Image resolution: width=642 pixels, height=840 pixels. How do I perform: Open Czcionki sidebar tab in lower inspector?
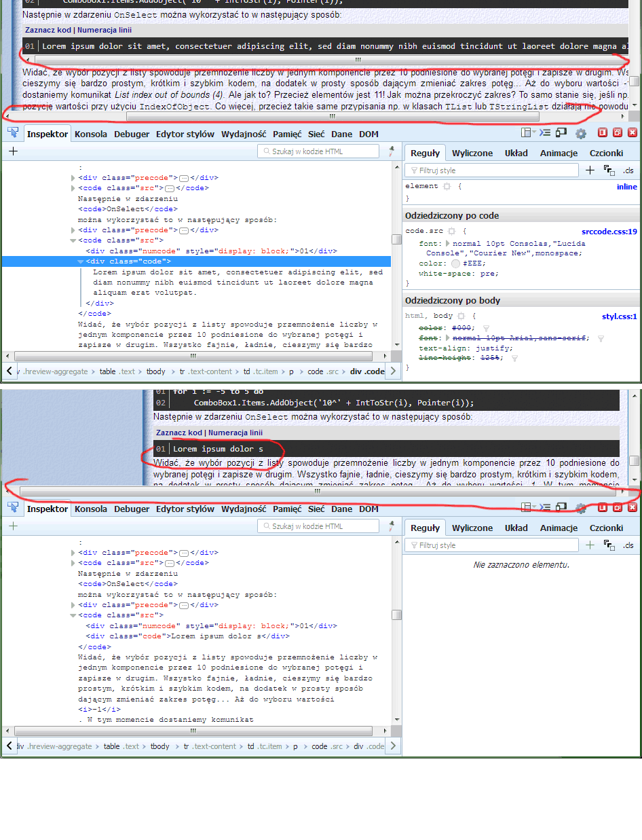[x=606, y=528]
